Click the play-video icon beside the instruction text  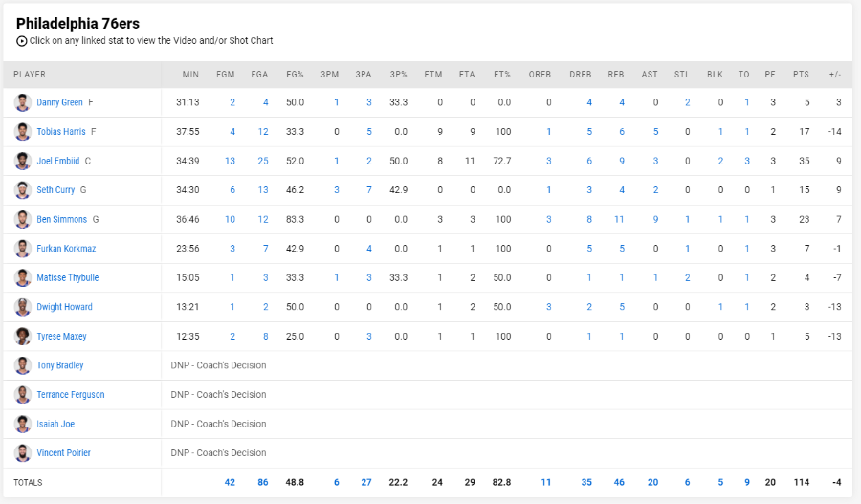pos(21,41)
